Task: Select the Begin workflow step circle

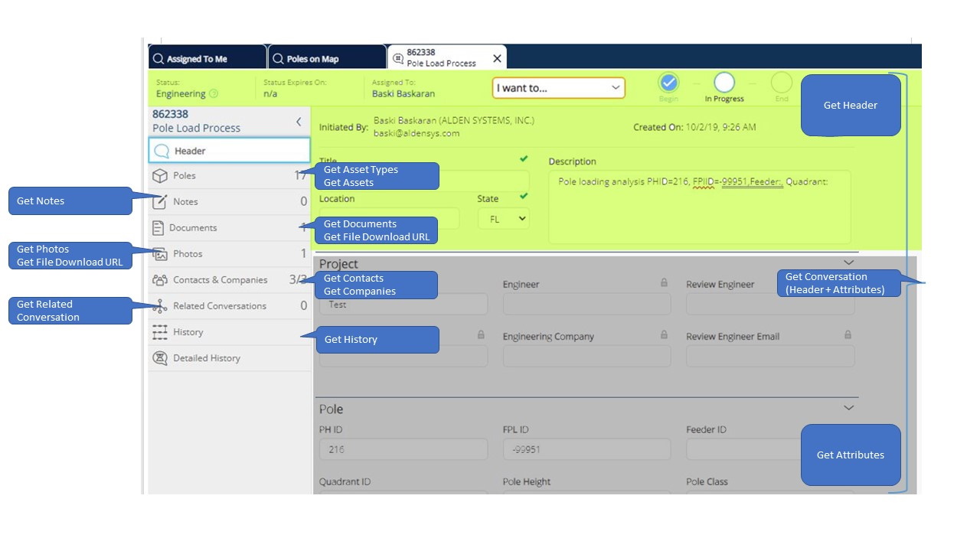Action: (x=669, y=83)
